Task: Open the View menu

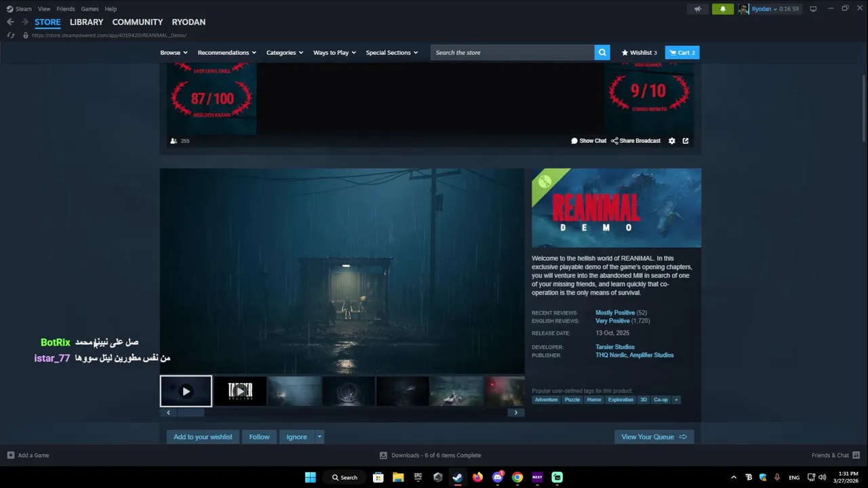Action: coord(44,9)
